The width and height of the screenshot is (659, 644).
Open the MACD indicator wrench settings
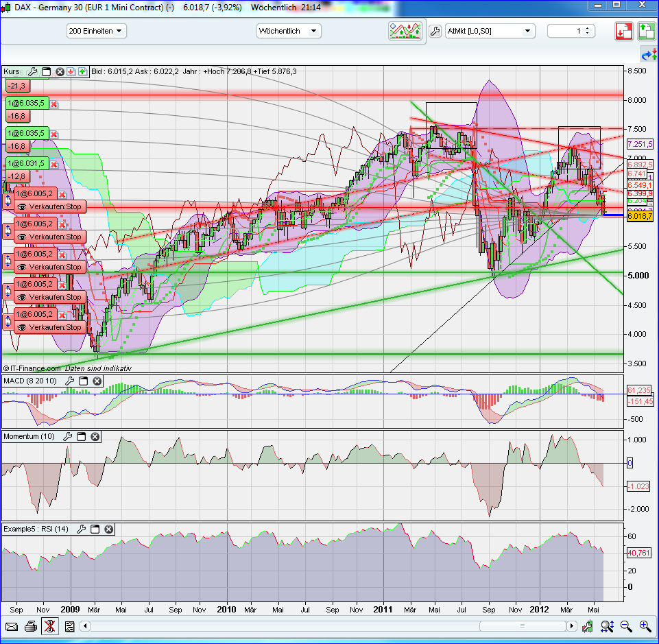[69, 381]
